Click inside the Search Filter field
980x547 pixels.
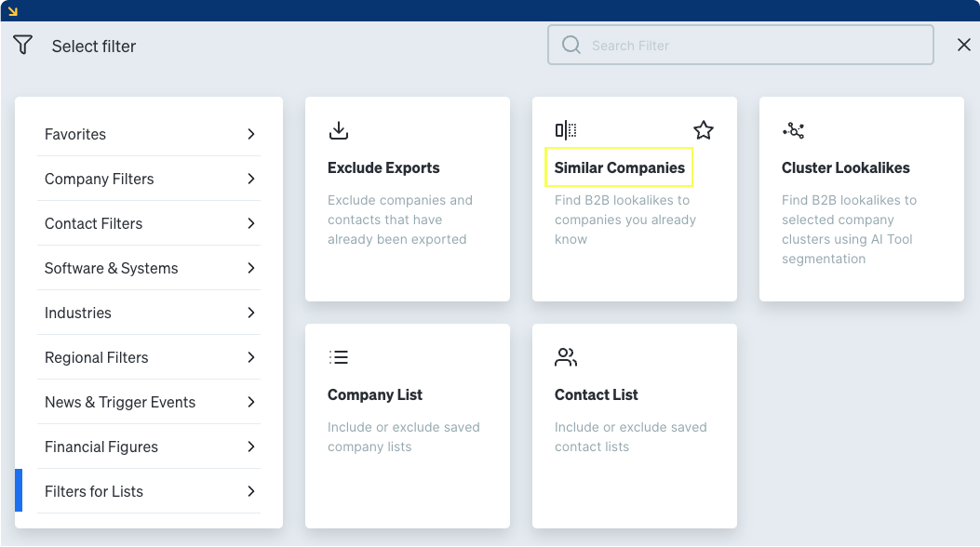tap(740, 44)
